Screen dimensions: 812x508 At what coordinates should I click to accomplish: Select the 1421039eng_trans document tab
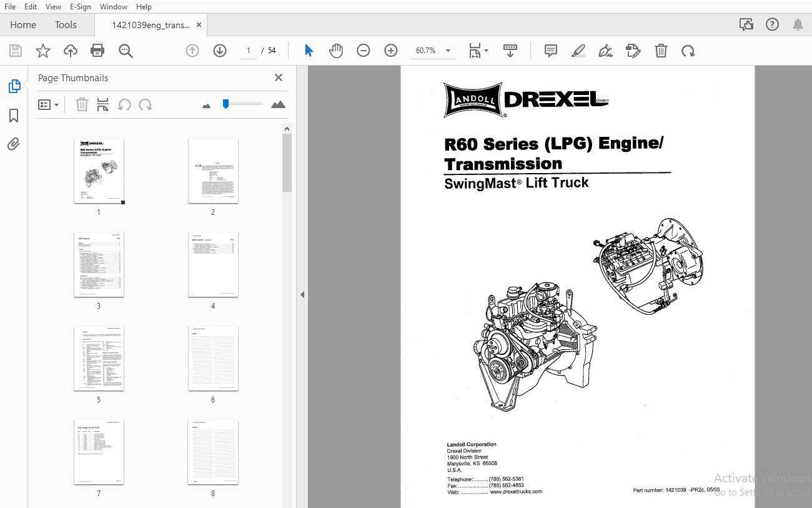[x=151, y=25]
